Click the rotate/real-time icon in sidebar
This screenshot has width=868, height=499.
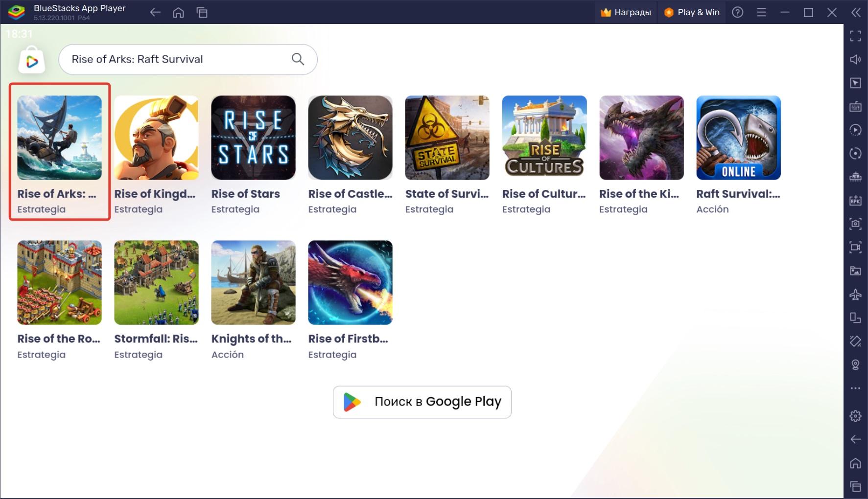coord(855,153)
